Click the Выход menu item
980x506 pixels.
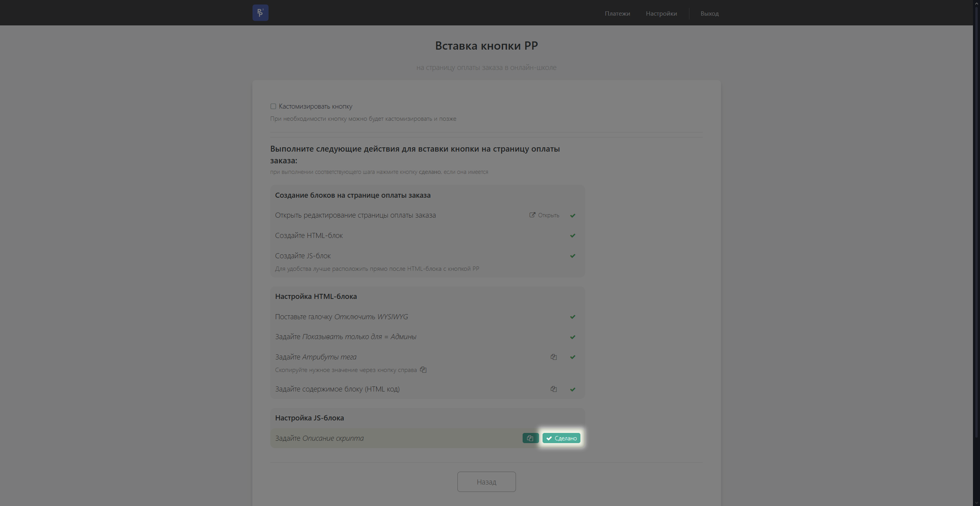(709, 13)
